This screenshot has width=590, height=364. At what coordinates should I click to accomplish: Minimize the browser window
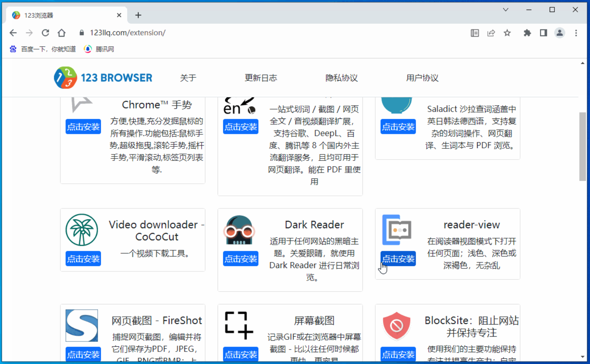pyautogui.click(x=529, y=10)
